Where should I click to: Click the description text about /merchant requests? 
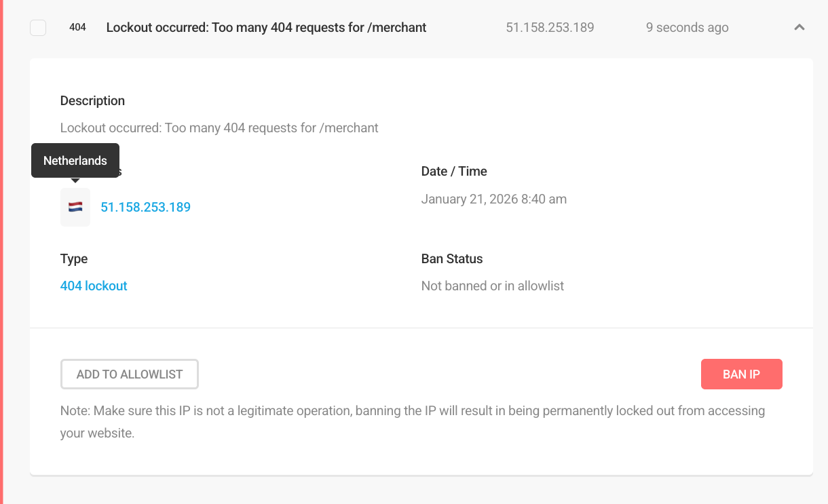(219, 128)
